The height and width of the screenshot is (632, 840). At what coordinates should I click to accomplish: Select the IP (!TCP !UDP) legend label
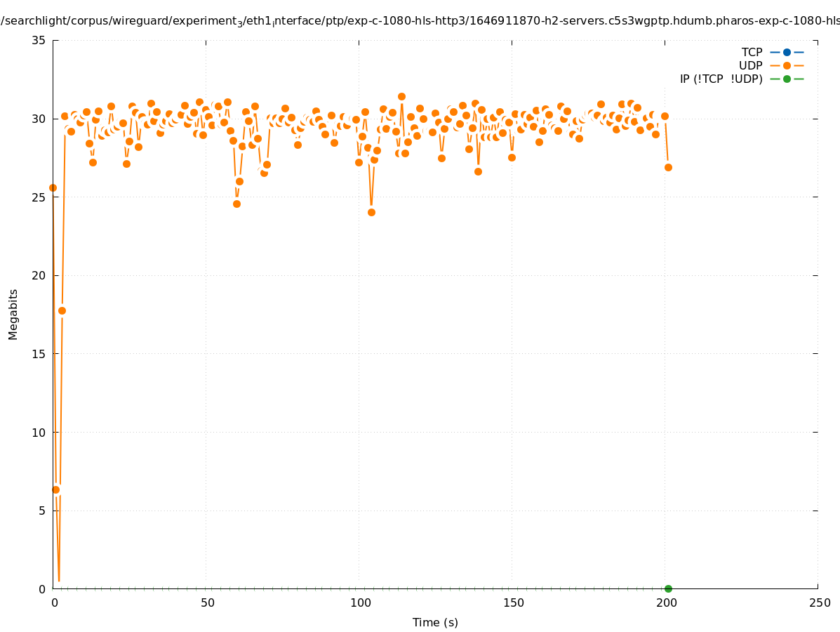pyautogui.click(x=721, y=79)
